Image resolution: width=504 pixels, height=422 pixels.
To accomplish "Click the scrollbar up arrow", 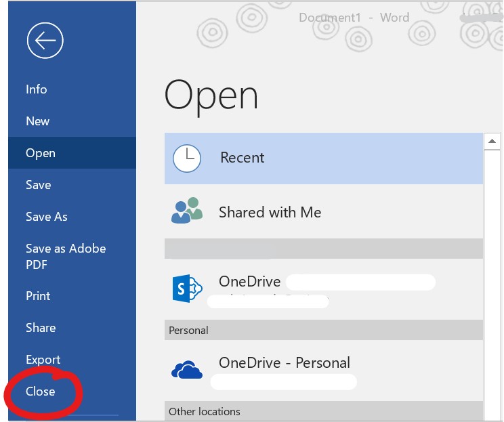I will (x=492, y=141).
